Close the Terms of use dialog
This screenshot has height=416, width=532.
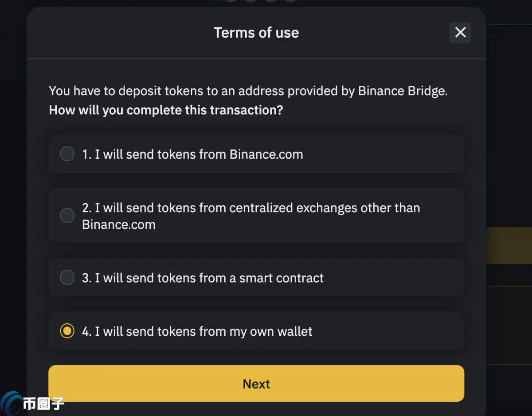460,32
